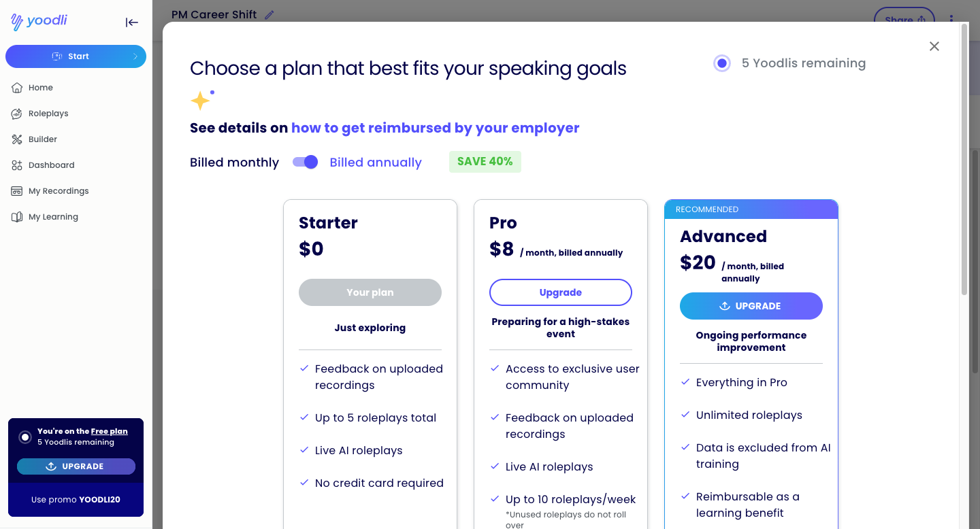The height and width of the screenshot is (529, 980).
Task: Edit the PM Career Shift title with pencil icon
Action: [269, 14]
